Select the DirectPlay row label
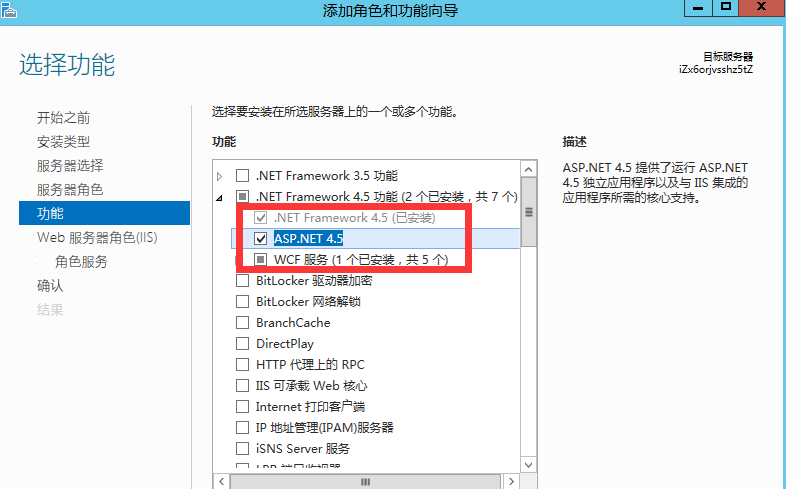The width and height of the screenshot is (786, 489). 285,344
